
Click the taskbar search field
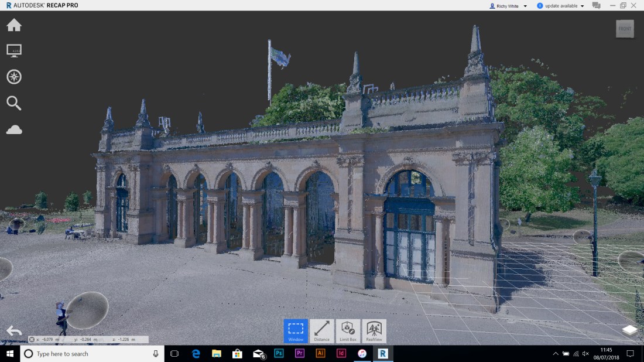click(88, 353)
